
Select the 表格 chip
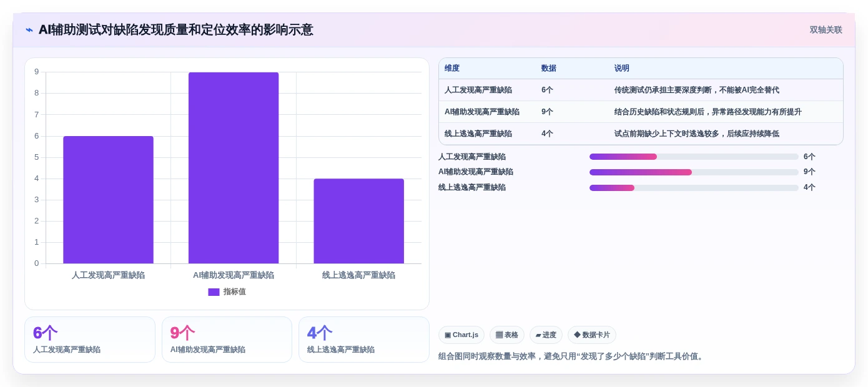[507, 335]
